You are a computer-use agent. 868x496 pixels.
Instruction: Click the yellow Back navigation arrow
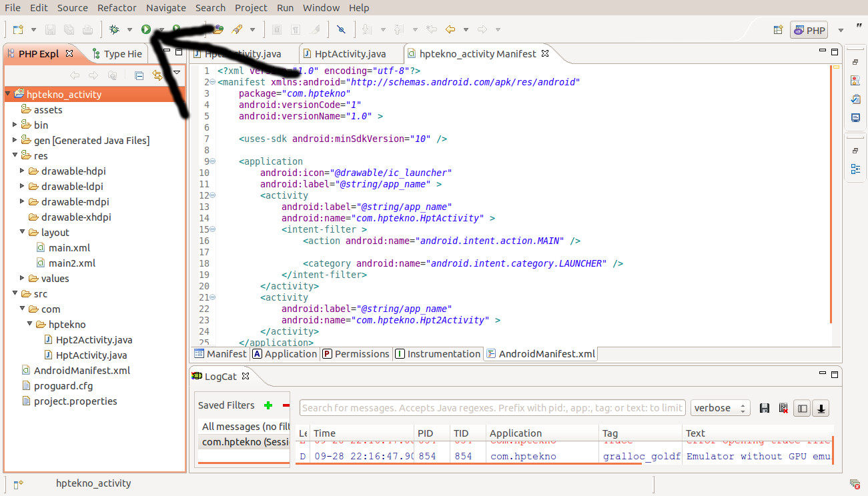tap(450, 29)
